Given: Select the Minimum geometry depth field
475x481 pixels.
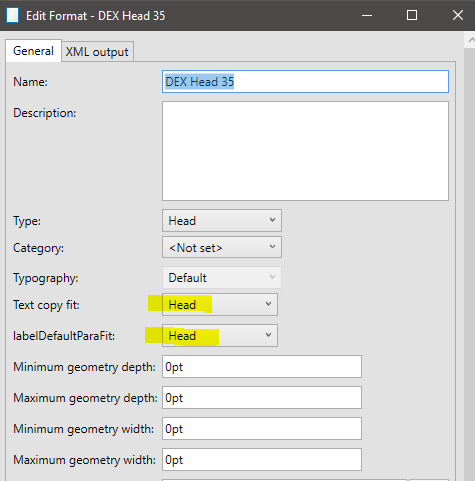Looking at the screenshot, I should pyautogui.click(x=262, y=367).
